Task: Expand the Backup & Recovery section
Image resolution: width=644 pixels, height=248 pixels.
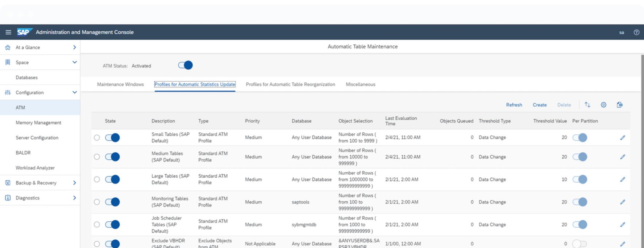Action: tap(74, 183)
